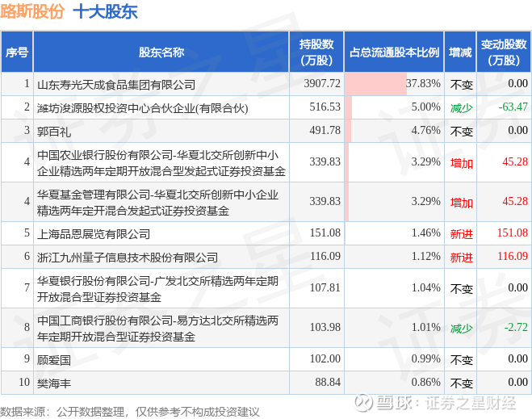Click the 4.76% ratio cell

[394, 131]
